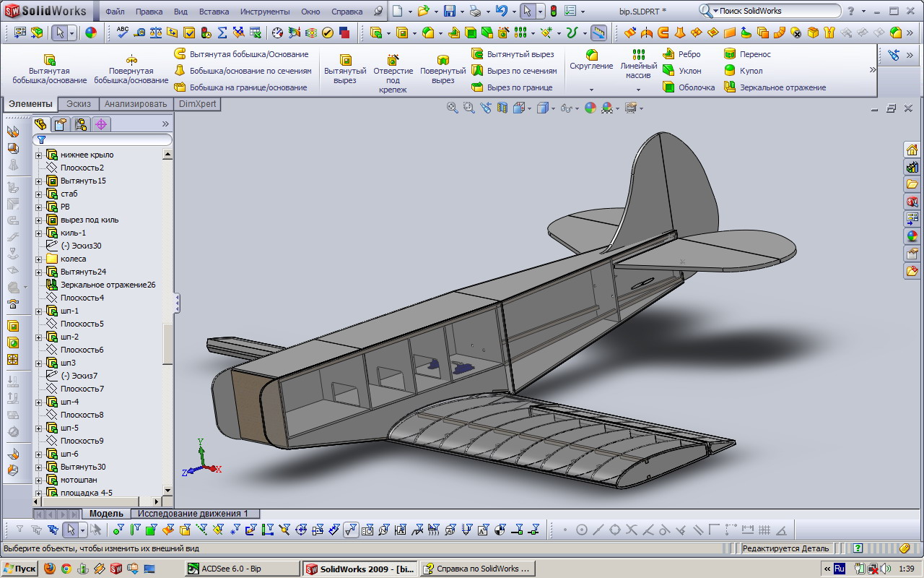Select Оболочка shell tool
Viewport: 924px width, 578px height.
(x=689, y=87)
